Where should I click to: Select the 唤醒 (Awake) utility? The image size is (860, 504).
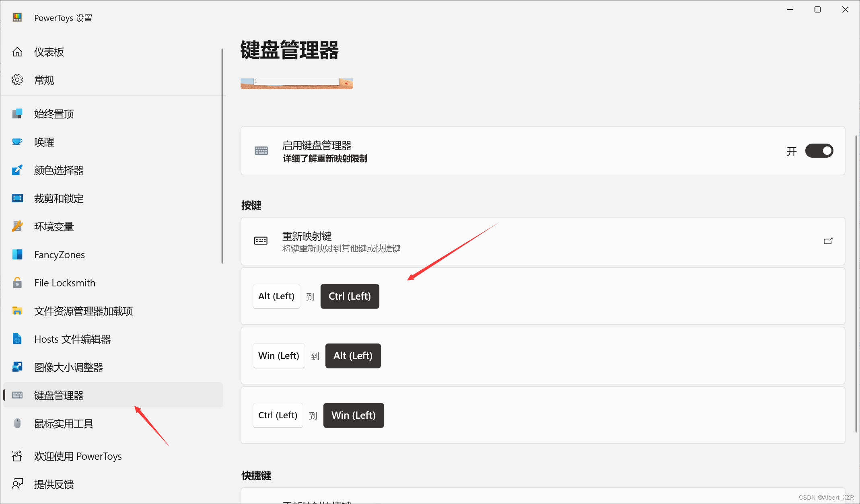click(x=44, y=142)
